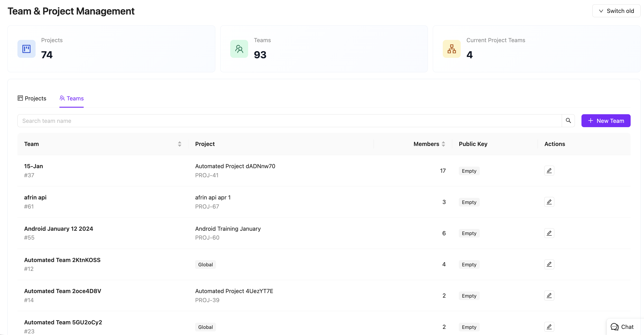Edit the Automated Team 2KtnKOSS row
The width and height of the screenshot is (644, 335).
549,264
